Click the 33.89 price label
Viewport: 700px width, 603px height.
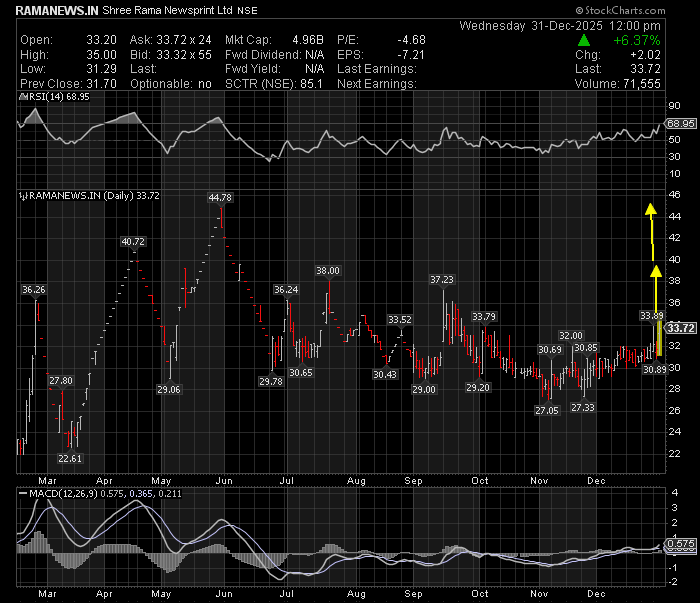(652, 316)
